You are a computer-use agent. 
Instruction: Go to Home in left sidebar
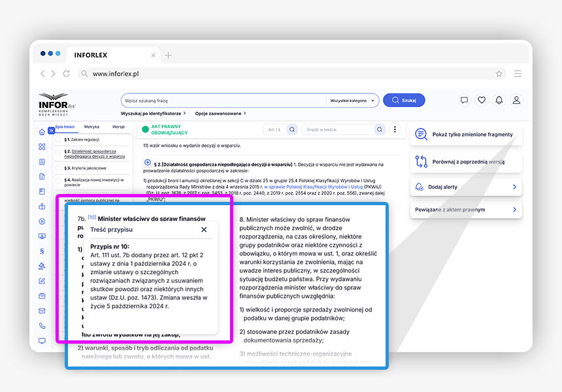[x=42, y=132]
